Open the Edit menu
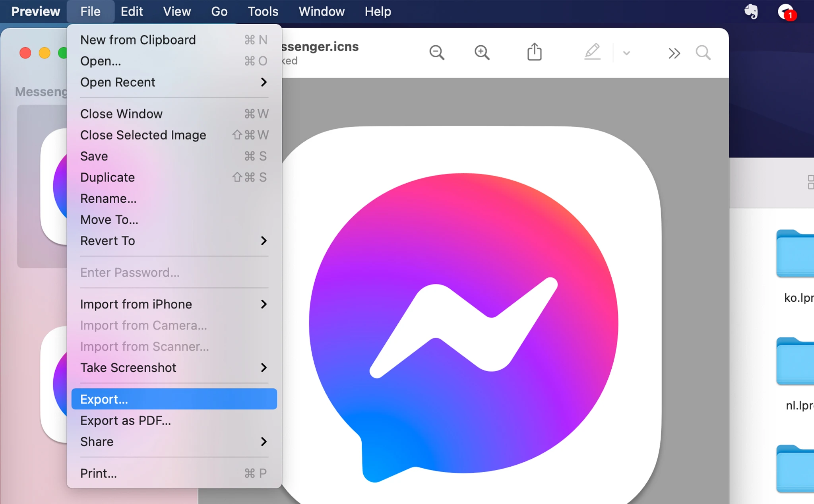This screenshot has height=504, width=814. [x=132, y=12]
